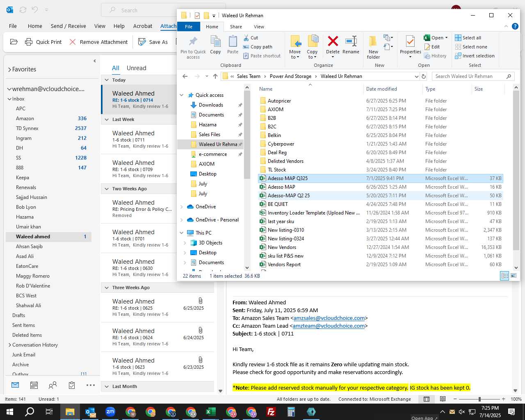Click Explorer Help question mark icon
This screenshot has width=525, height=420.
tap(515, 27)
